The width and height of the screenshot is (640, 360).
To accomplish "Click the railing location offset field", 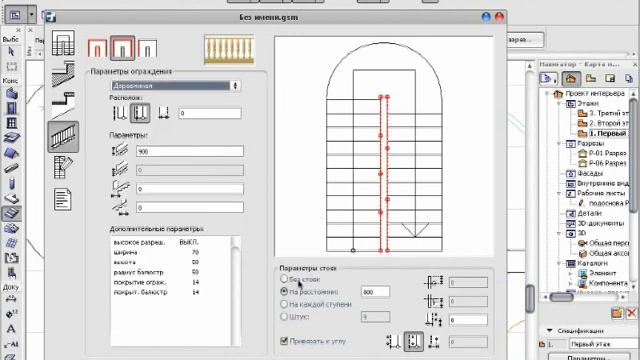I will [210, 113].
